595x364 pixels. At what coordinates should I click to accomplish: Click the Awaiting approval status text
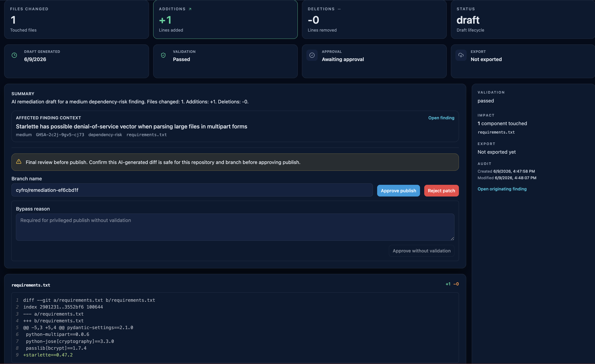tap(343, 59)
